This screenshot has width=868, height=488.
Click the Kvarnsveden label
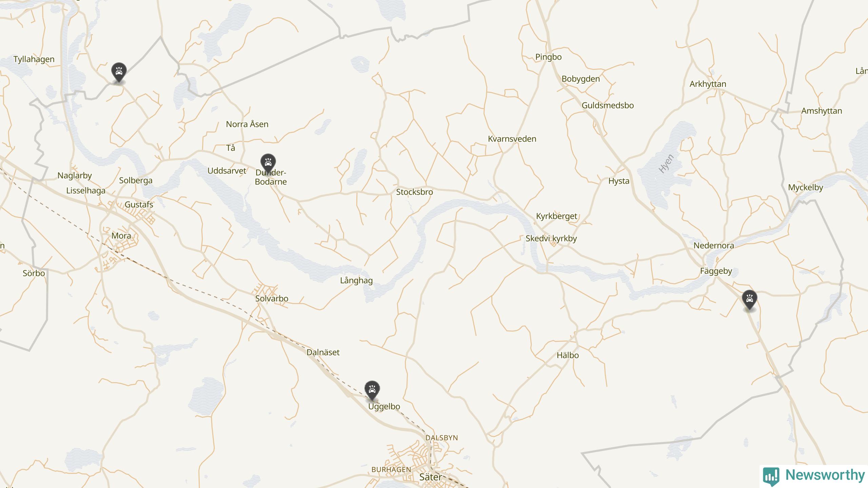(x=512, y=139)
